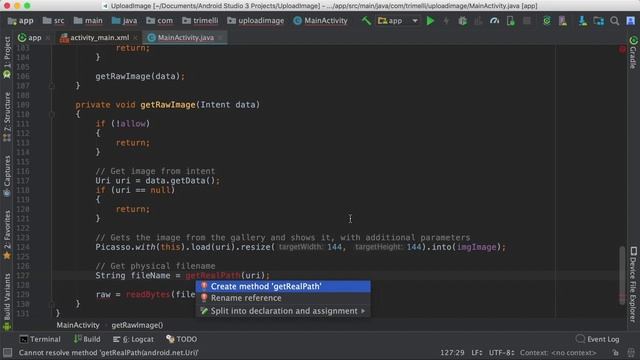Viewport: 640px width, 360px height.
Task: Open the Logcat tool window
Action: coord(133,339)
